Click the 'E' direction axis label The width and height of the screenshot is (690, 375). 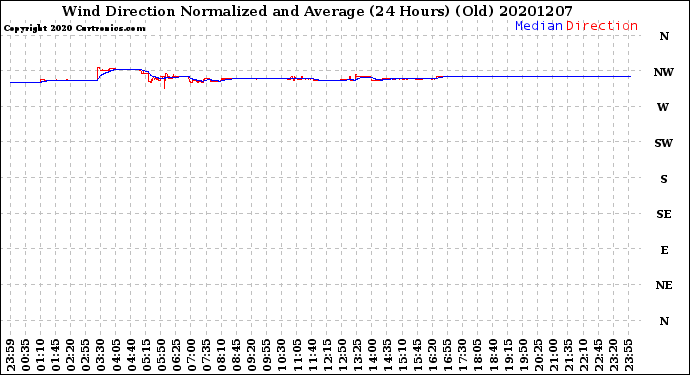pos(664,250)
